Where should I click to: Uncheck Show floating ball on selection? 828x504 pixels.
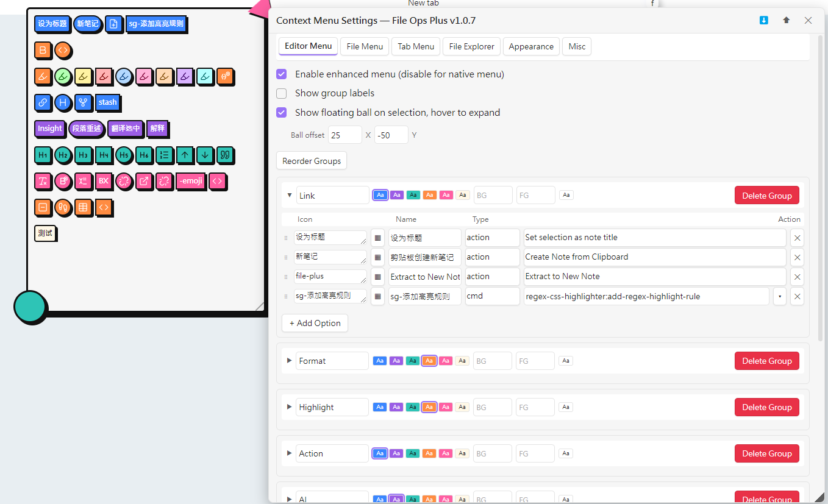click(282, 113)
